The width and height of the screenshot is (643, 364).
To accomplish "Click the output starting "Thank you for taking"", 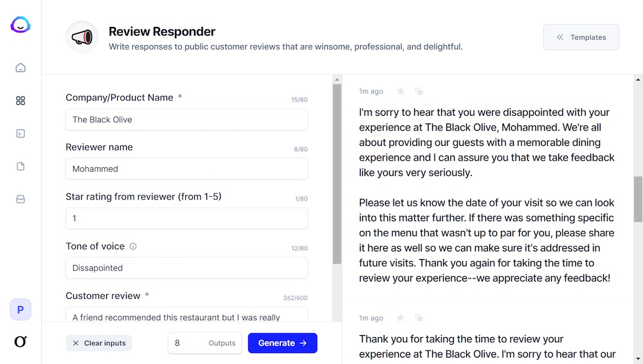I will (x=487, y=347).
